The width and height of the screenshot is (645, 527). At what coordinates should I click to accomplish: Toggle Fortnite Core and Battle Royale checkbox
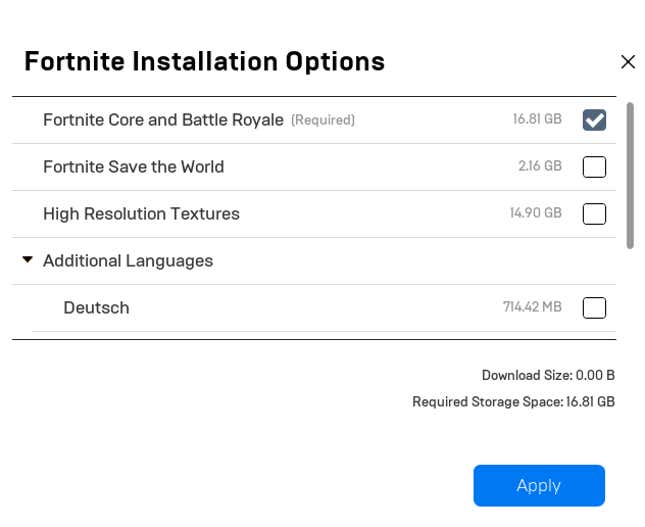coord(594,120)
